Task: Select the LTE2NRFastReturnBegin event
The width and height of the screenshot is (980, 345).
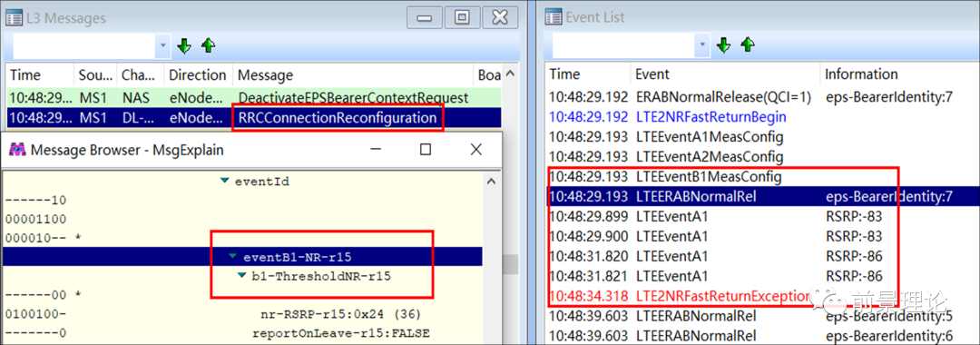Action: [x=762, y=117]
